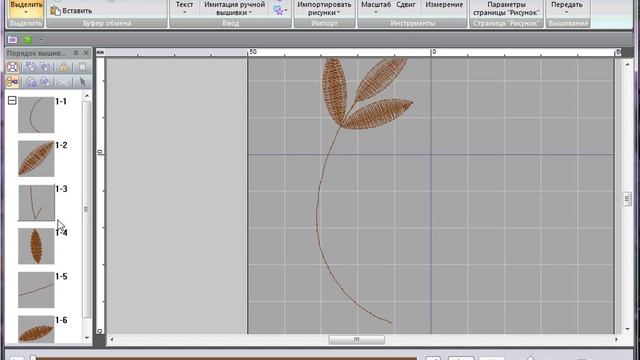
Task: Click the square frame icon after the lock
Action: [x=82, y=67]
